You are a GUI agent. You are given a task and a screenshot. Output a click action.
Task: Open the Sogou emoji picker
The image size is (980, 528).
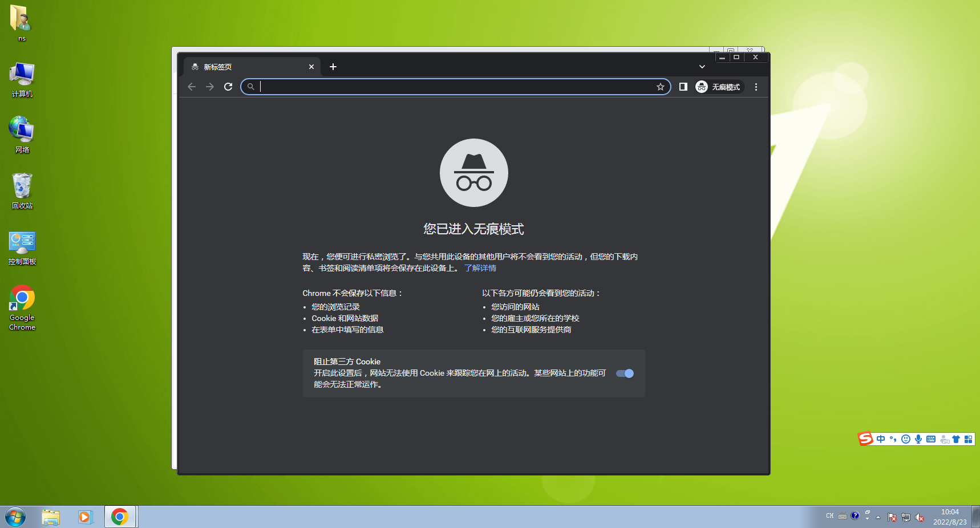click(x=905, y=439)
